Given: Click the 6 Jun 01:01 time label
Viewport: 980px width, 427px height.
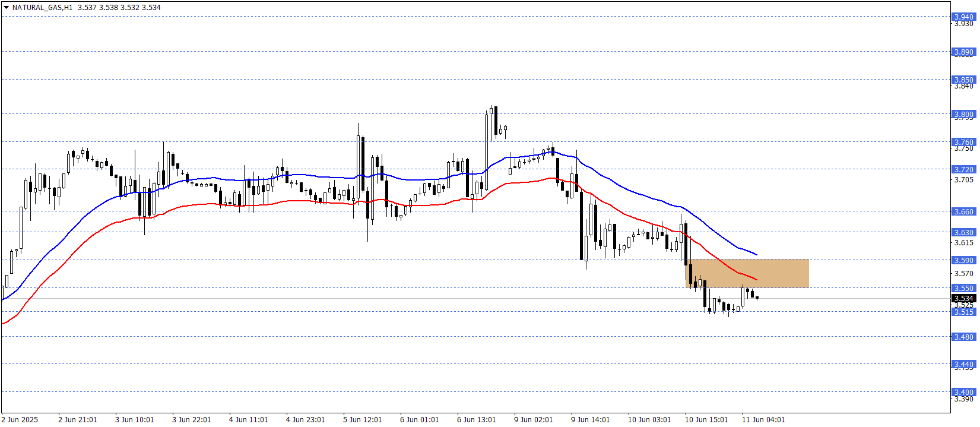Looking at the screenshot, I should [420, 420].
